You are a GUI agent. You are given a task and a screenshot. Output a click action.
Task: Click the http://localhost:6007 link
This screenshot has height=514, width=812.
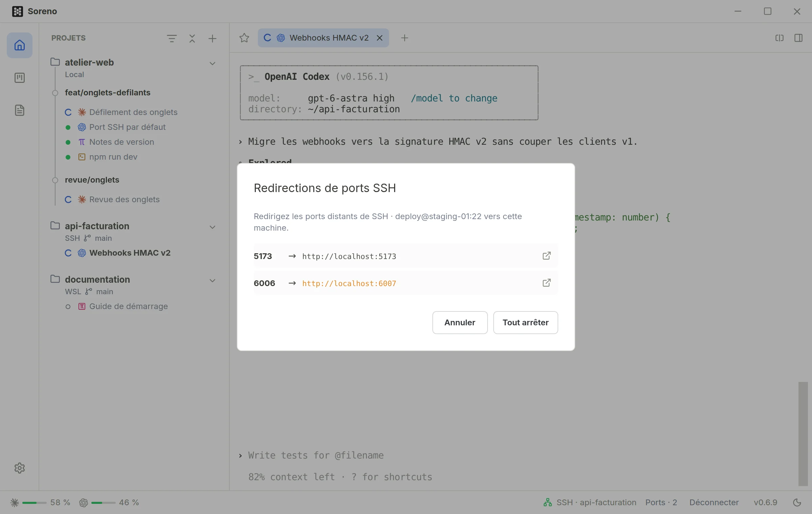(349, 283)
